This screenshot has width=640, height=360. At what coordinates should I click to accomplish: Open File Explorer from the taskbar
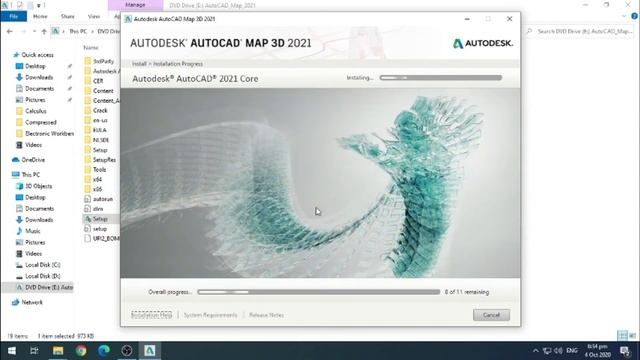tap(58, 351)
